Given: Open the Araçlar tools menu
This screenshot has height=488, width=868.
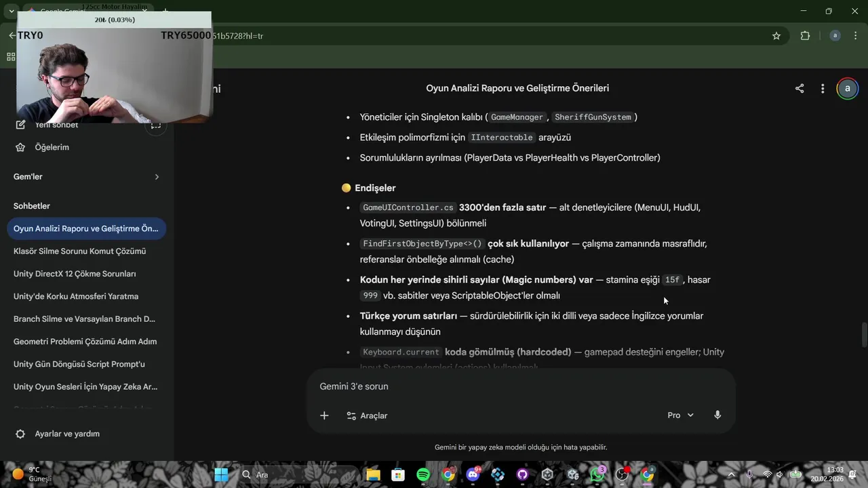Looking at the screenshot, I should click(x=367, y=415).
